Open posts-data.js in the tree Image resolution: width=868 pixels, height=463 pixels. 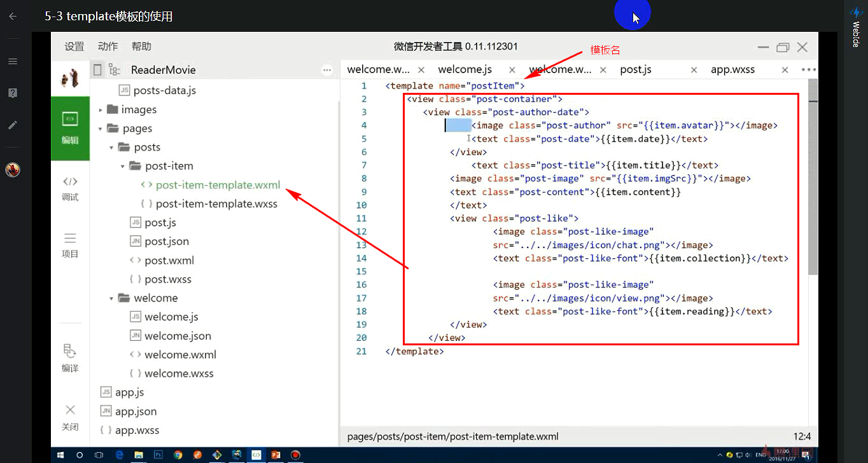coord(158,90)
